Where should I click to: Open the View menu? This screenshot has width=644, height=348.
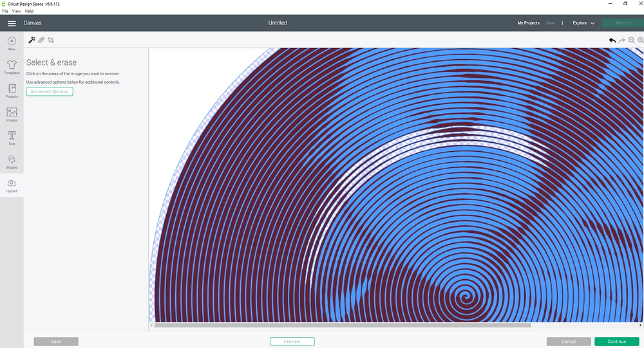click(17, 11)
